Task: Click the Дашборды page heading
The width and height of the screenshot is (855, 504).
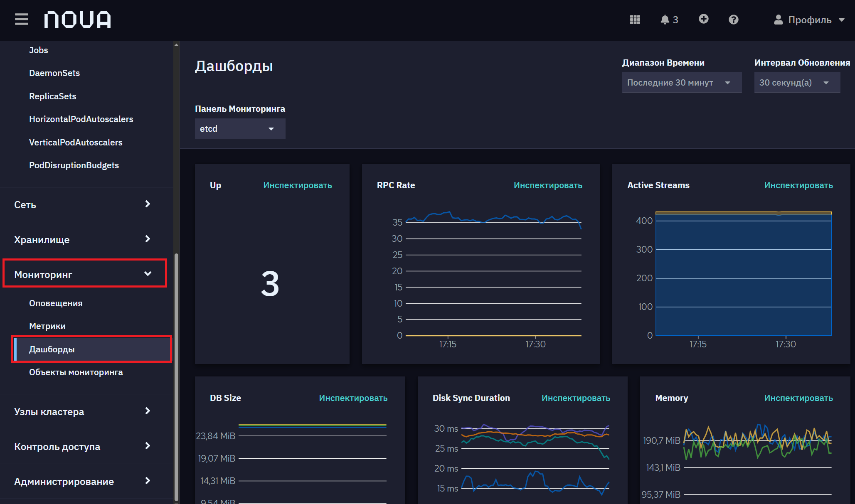Action: (x=234, y=66)
